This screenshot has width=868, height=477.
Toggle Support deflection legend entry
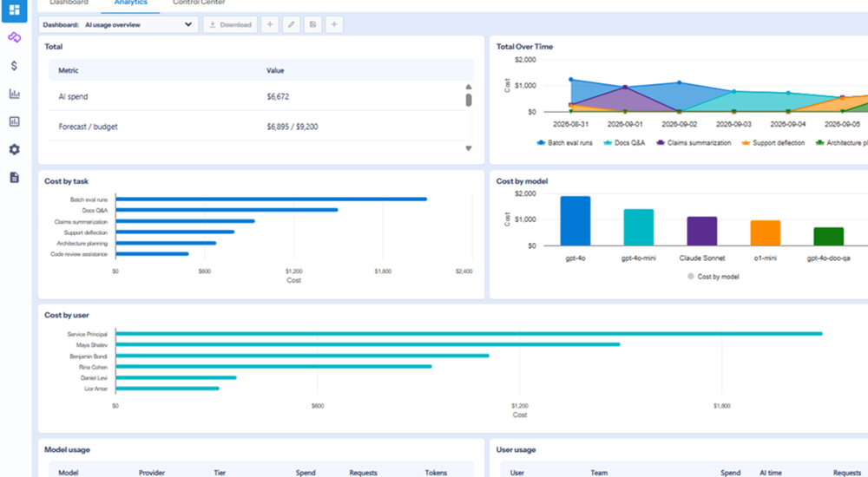click(x=773, y=143)
